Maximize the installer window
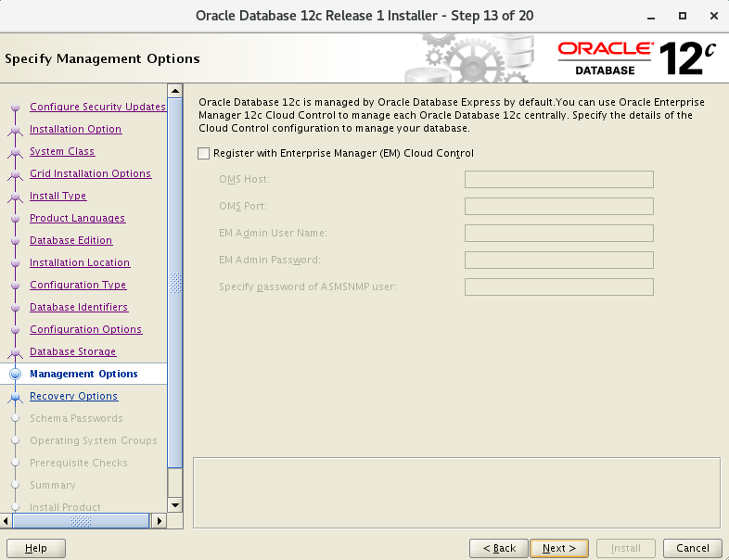Viewport: 729px width, 560px height. (x=683, y=16)
